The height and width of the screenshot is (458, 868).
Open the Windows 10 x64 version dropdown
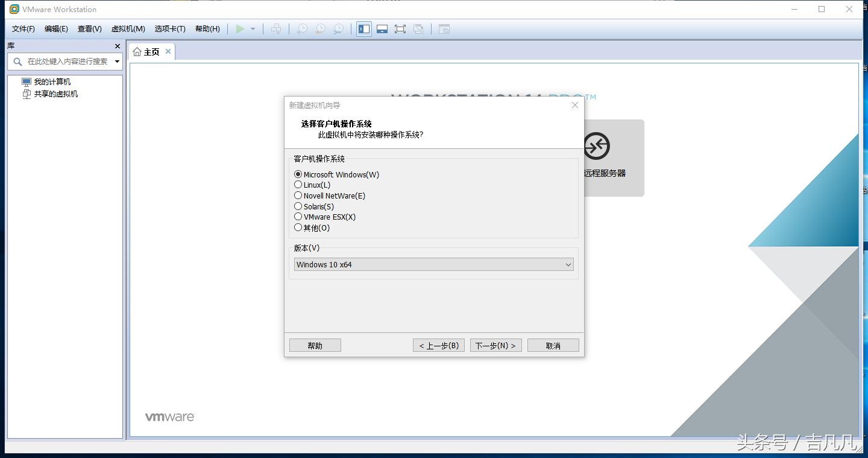pyautogui.click(x=567, y=264)
